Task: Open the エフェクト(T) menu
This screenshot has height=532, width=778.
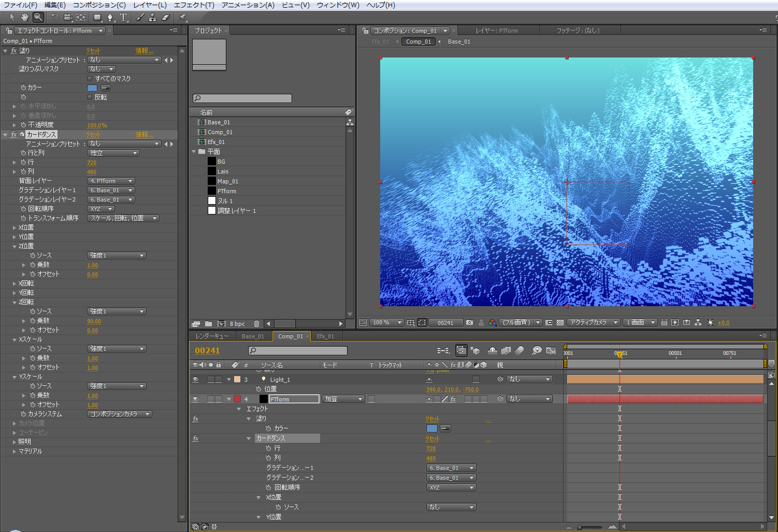Action: point(194,5)
